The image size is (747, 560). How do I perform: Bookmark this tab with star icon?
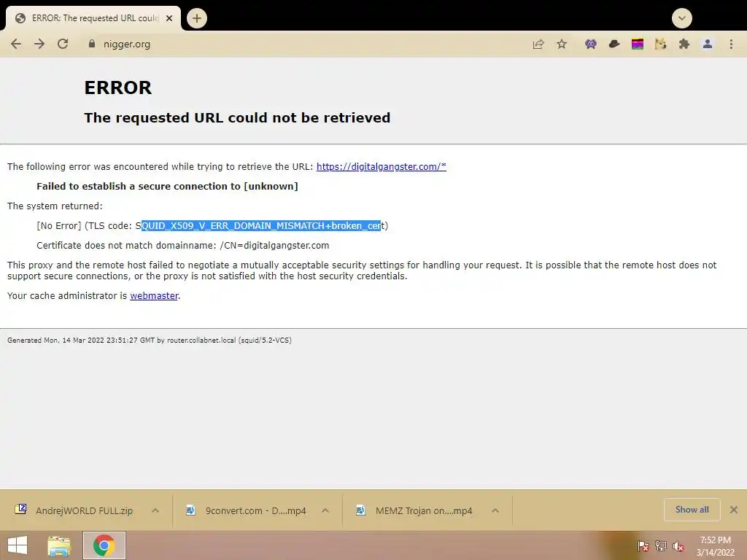click(562, 44)
